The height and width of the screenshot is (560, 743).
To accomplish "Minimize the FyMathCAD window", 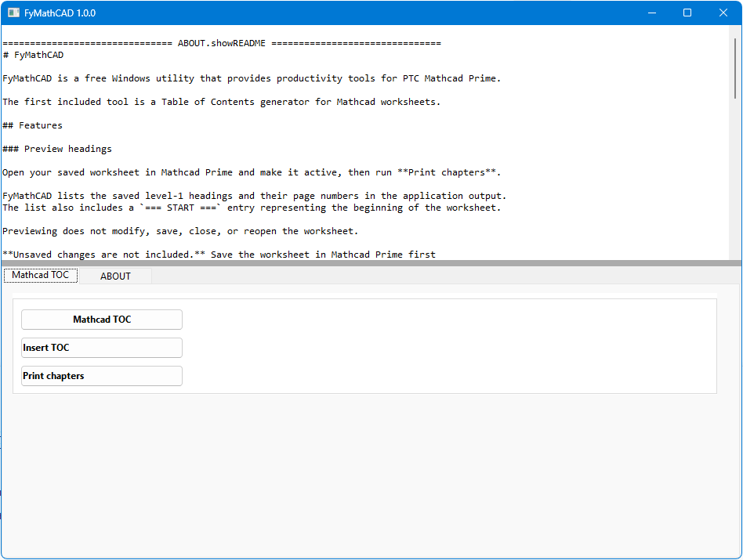I will (652, 13).
